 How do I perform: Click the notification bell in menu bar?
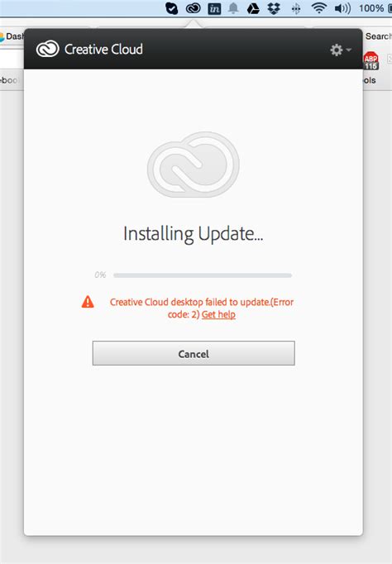(x=233, y=8)
